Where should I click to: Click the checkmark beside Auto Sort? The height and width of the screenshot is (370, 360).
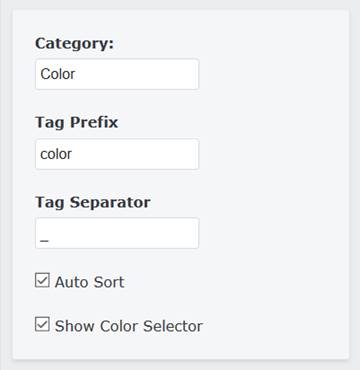(x=42, y=280)
